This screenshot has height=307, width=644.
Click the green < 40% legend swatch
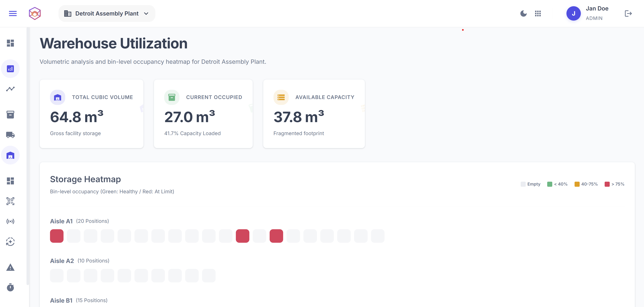(x=550, y=184)
